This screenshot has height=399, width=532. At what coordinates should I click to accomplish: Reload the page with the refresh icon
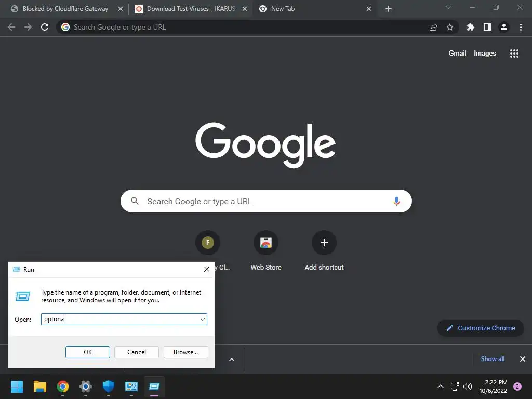pyautogui.click(x=45, y=27)
